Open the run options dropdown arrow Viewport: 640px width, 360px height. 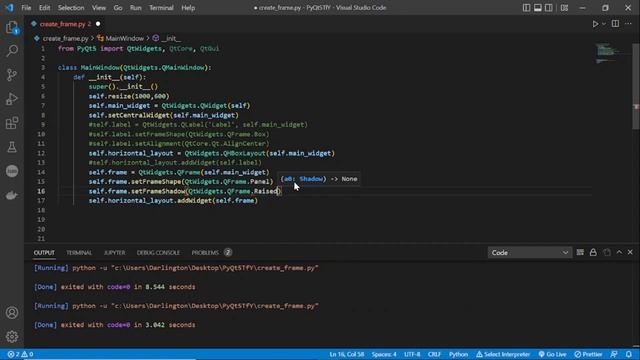tap(604, 24)
